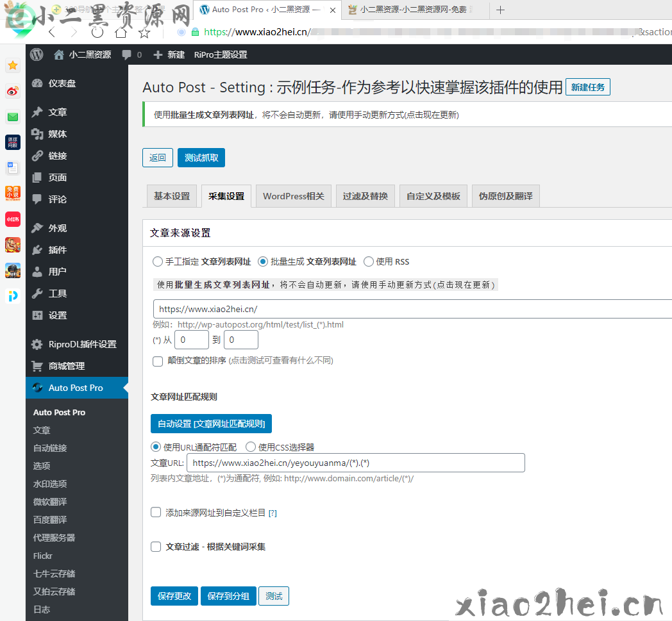Open the 仪表盘 dashboard gauge icon

[38, 83]
